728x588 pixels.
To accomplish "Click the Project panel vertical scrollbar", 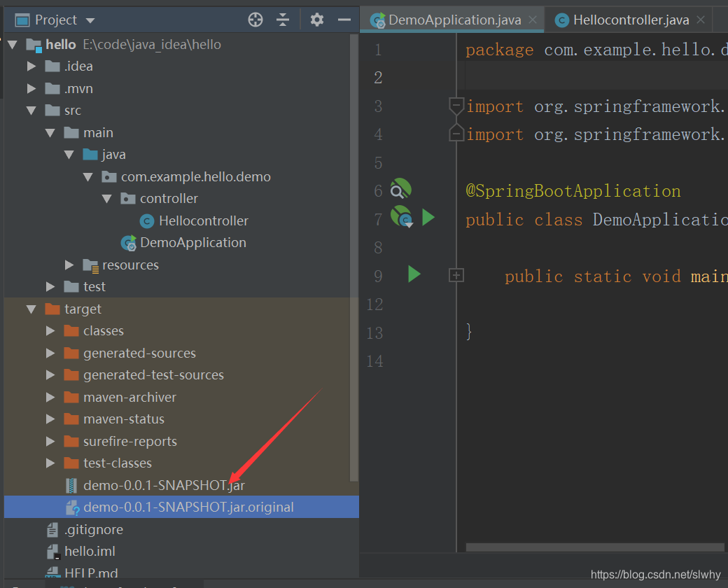I will coord(353,258).
